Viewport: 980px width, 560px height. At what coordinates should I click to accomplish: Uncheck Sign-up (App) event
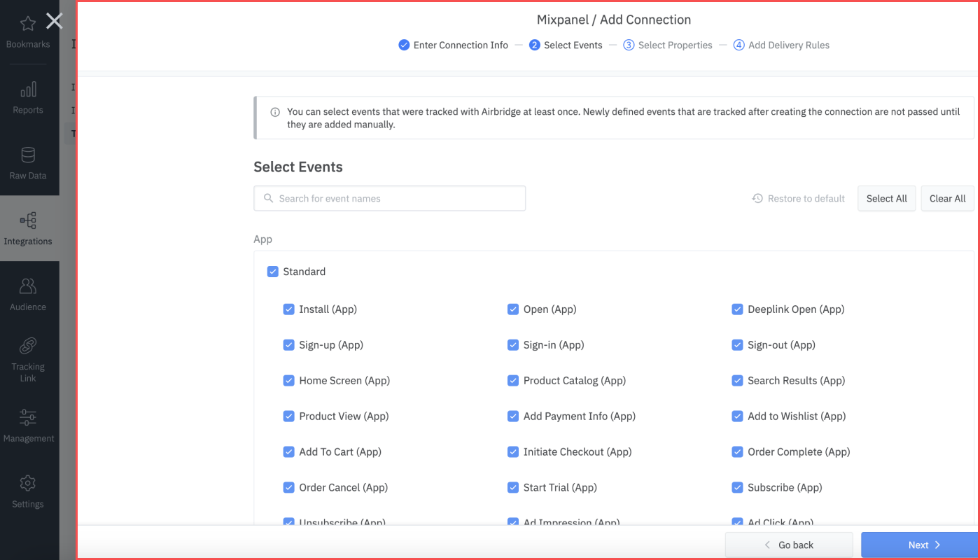pyautogui.click(x=288, y=344)
